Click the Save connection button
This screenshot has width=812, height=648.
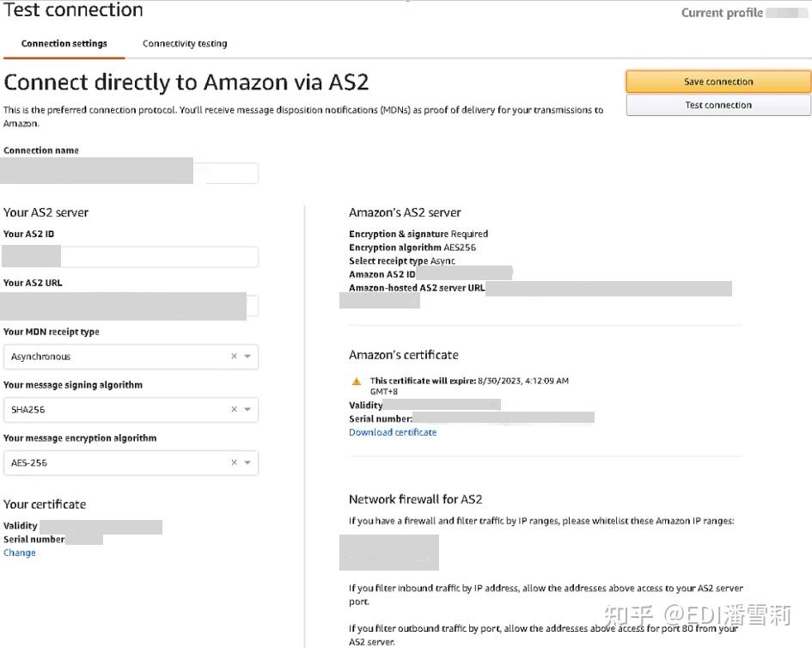(x=717, y=81)
